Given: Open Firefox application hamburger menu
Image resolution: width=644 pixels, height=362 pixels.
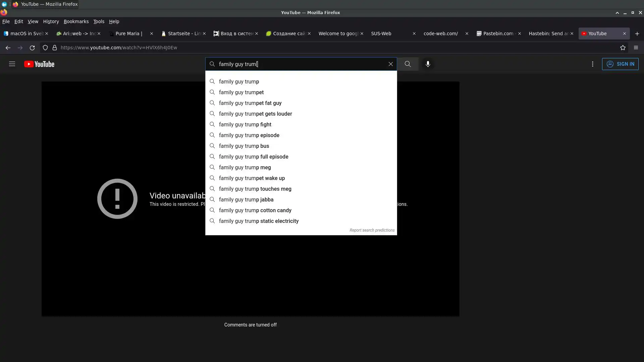Looking at the screenshot, I should point(636,48).
